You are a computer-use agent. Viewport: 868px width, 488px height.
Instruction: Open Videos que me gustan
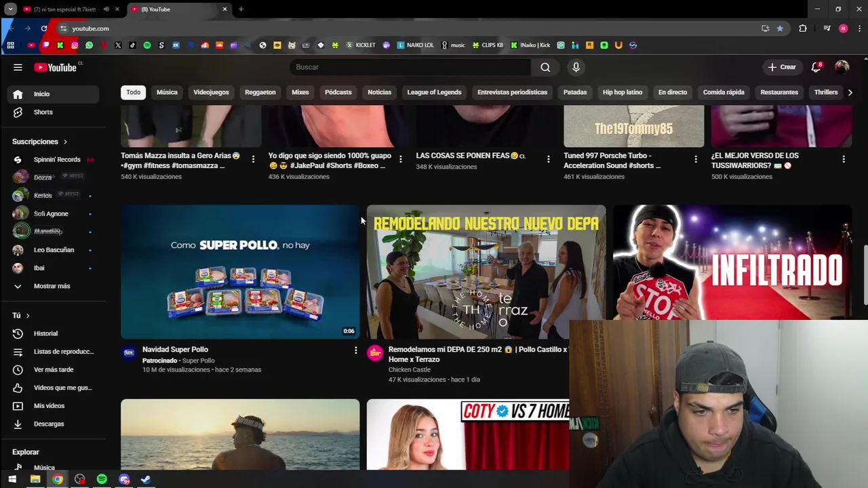pyautogui.click(x=52, y=388)
